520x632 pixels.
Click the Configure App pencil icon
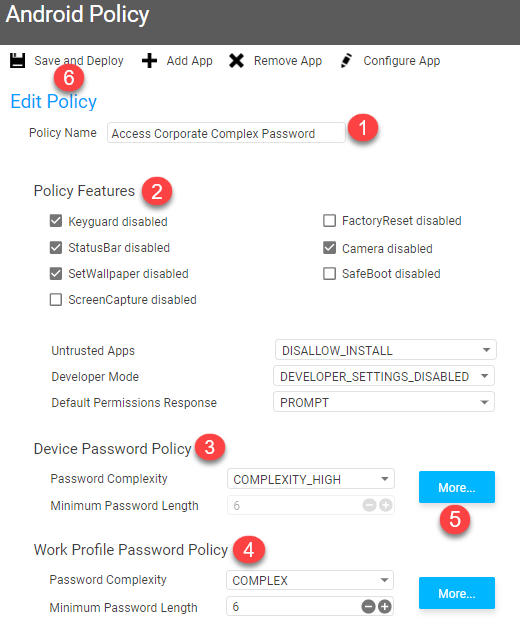346,60
